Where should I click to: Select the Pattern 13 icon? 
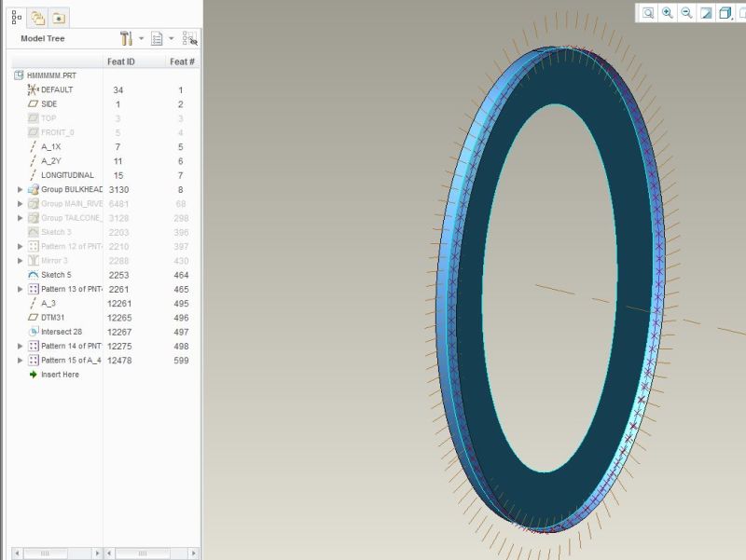pyautogui.click(x=33, y=289)
